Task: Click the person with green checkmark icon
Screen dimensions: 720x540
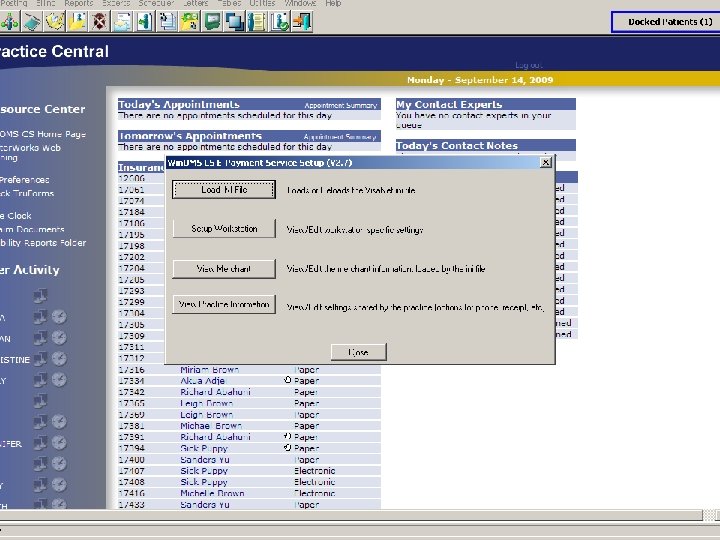Action: [x=280, y=22]
